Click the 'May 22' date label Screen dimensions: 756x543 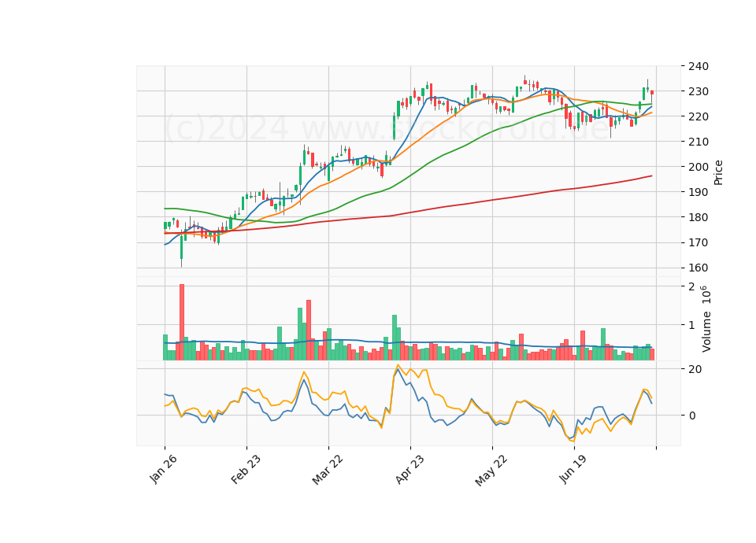click(491, 471)
